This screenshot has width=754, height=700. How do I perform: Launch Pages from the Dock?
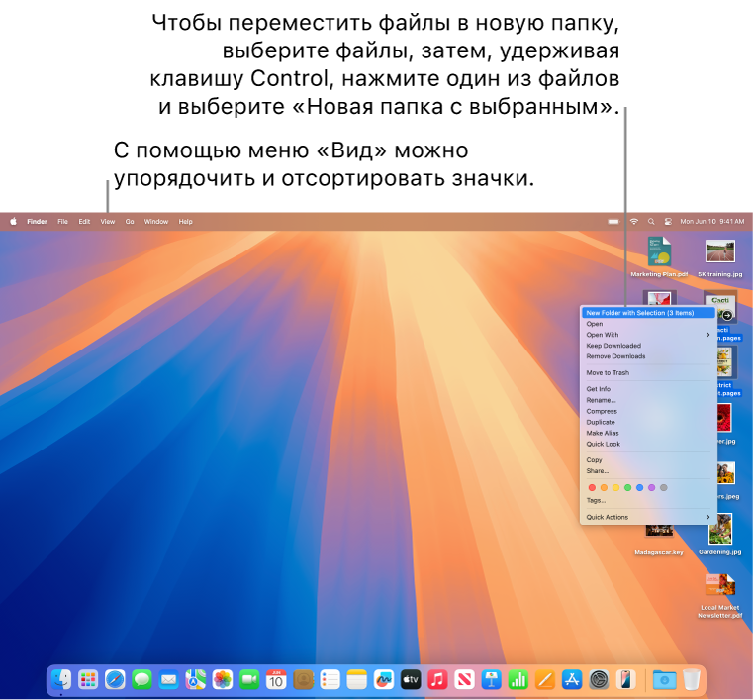tap(545, 680)
